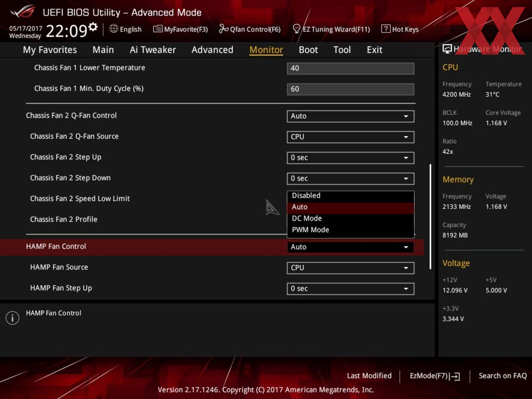This screenshot has height=399, width=532.
Task: Open time settings gear icon
Action: tap(93, 26)
